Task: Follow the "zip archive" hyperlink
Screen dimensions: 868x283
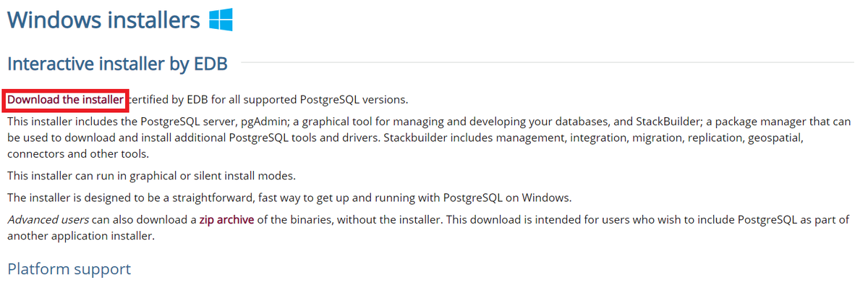Action: click(226, 219)
